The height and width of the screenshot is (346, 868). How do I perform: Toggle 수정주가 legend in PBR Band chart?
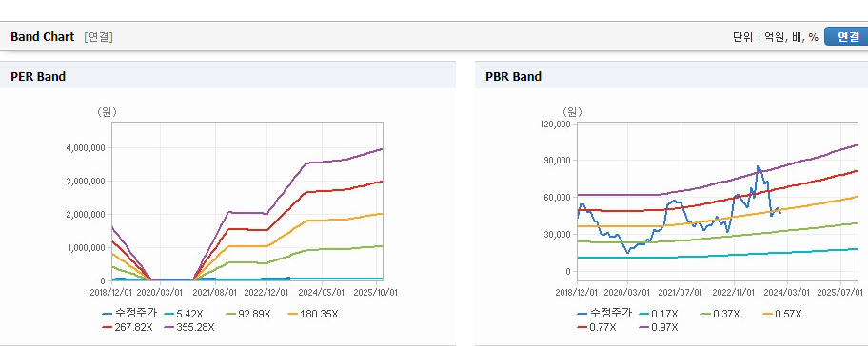[x=604, y=314]
